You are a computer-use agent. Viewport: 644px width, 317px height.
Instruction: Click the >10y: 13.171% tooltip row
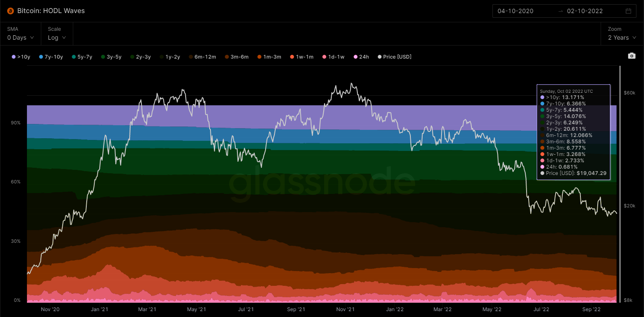562,97
